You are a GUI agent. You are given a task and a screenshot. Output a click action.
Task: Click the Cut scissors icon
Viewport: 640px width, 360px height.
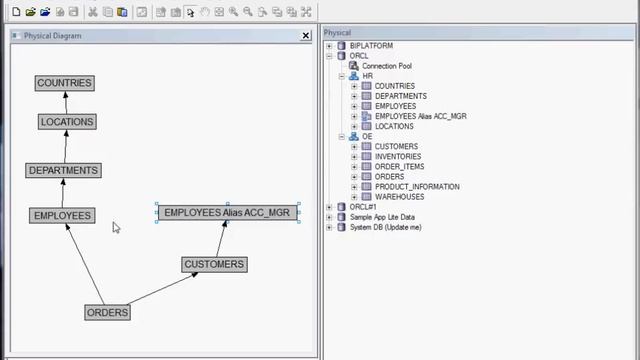tap(93, 12)
